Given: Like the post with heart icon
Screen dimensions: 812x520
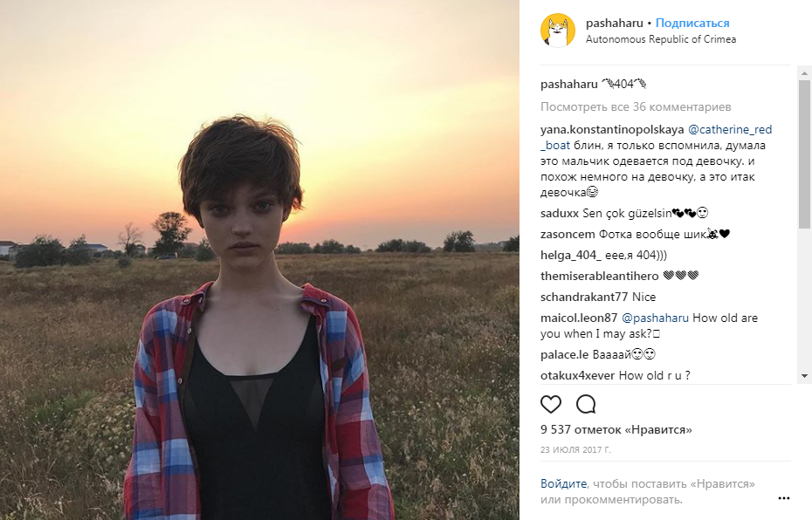Looking at the screenshot, I should pyautogui.click(x=551, y=404).
